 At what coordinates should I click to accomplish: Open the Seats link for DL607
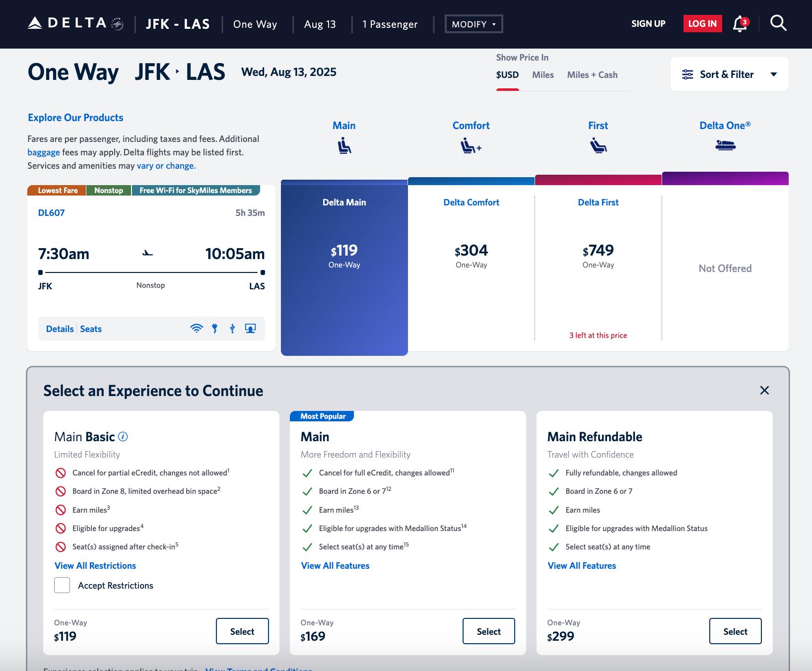(91, 329)
